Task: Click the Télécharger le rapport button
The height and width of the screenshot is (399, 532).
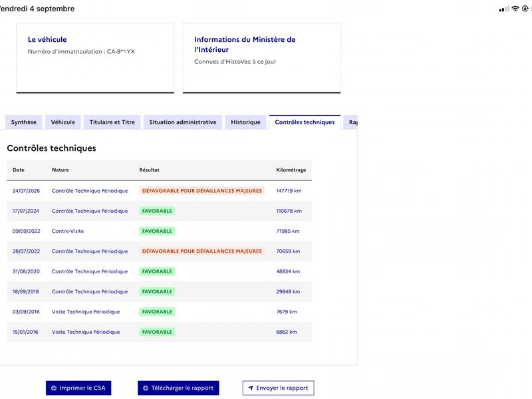Action: click(x=178, y=388)
